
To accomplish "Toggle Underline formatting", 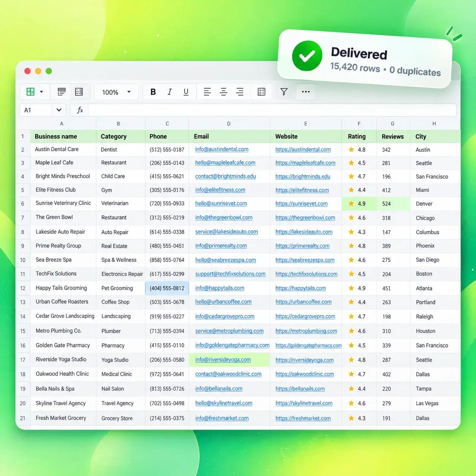I will tap(186, 92).
